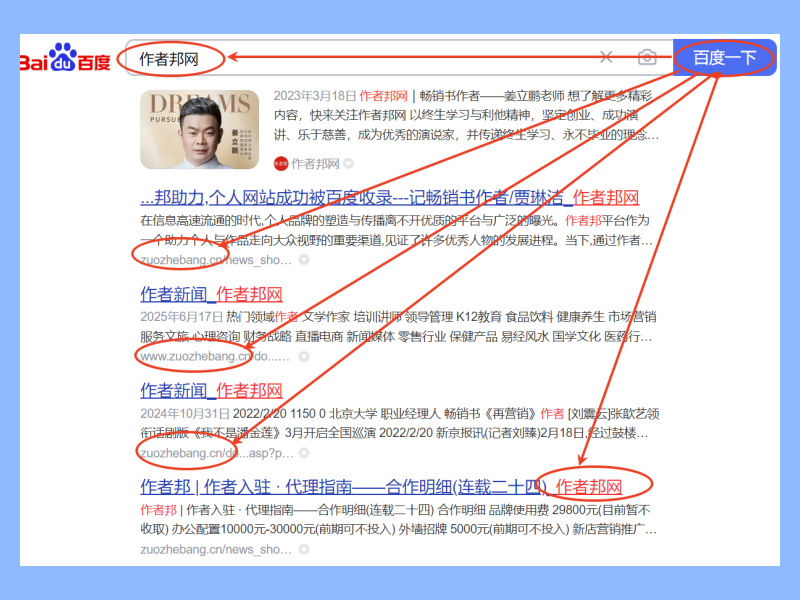This screenshot has height=600, width=800.
Task: Open the 姜立鹏 DREAMS thumbnail image
Action: point(200,131)
